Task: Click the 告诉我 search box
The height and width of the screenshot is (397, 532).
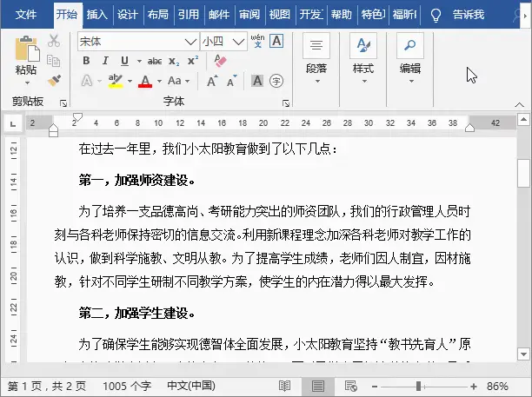Action: [469, 15]
